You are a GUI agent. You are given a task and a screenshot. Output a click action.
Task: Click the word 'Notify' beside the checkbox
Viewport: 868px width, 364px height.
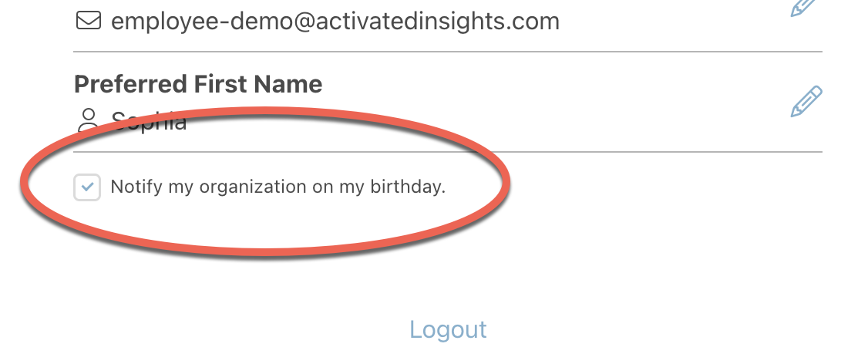136,187
